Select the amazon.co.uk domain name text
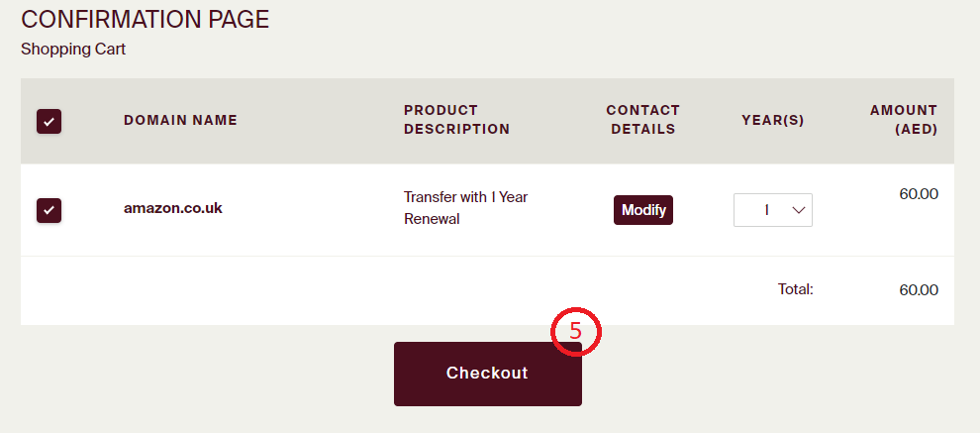Screen dimensions: 980x433 tap(173, 208)
